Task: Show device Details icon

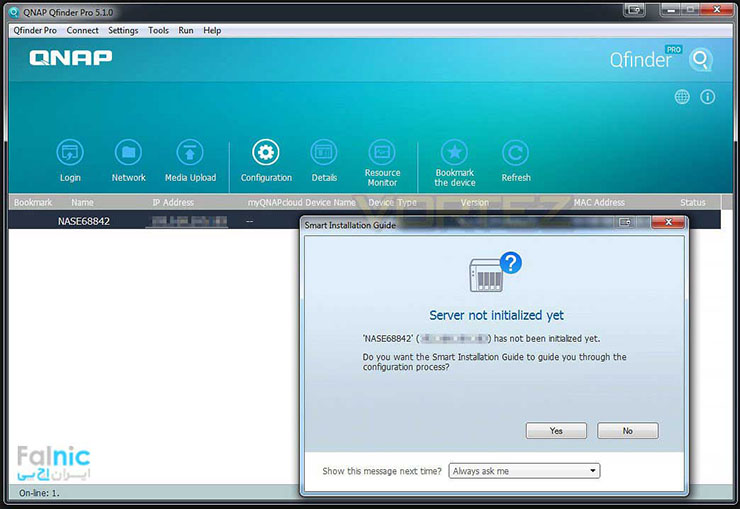Action: 324,153
